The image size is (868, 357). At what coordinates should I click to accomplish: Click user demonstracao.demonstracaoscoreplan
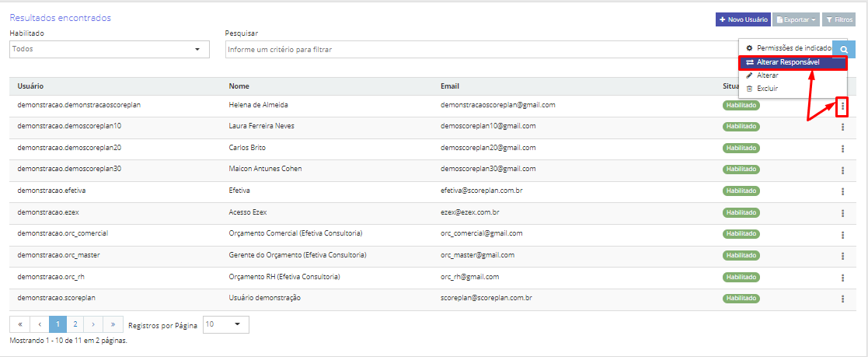pos(78,104)
